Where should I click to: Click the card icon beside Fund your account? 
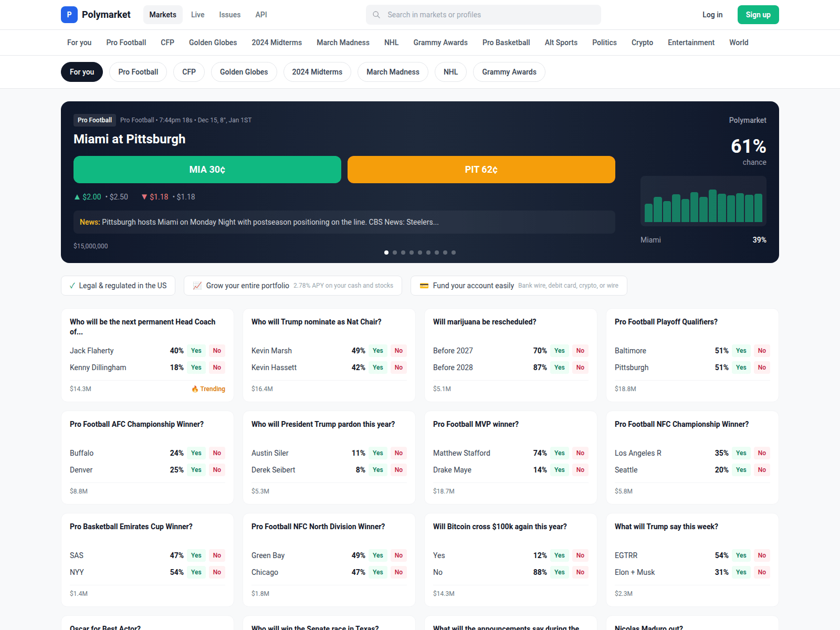coord(424,286)
